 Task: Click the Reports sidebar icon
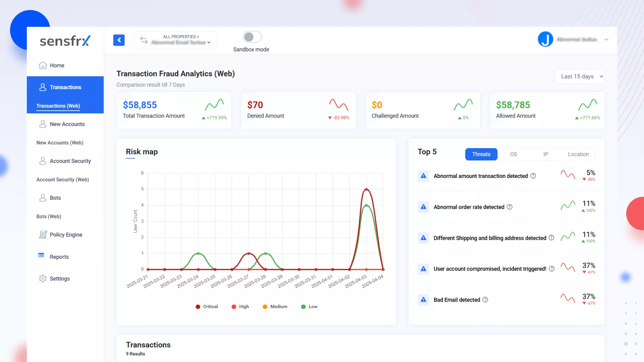pyautogui.click(x=41, y=255)
